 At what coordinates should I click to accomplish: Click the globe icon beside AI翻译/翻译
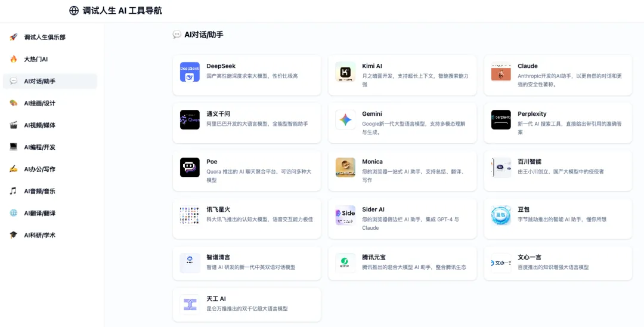[x=14, y=213]
